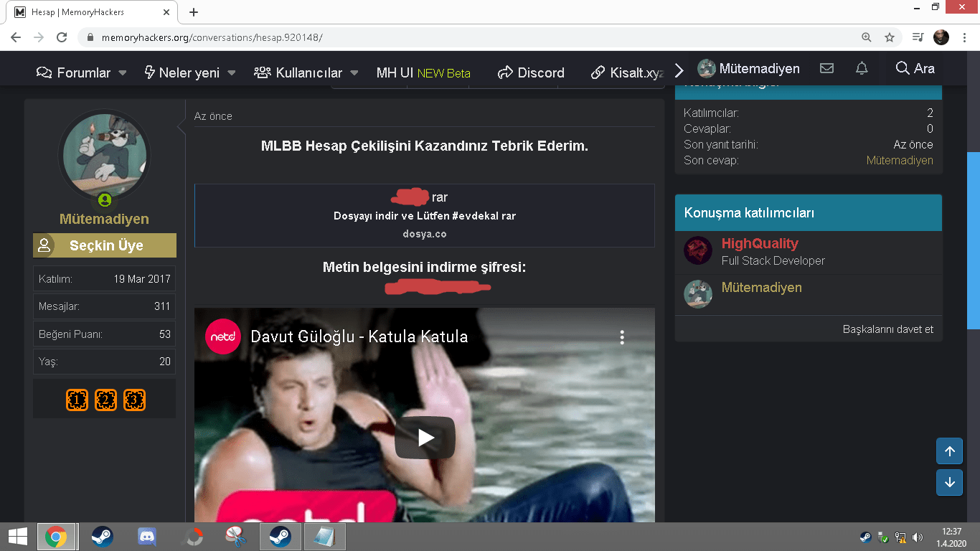Click the Ara search button
This screenshot has width=980, height=551.
(x=915, y=69)
